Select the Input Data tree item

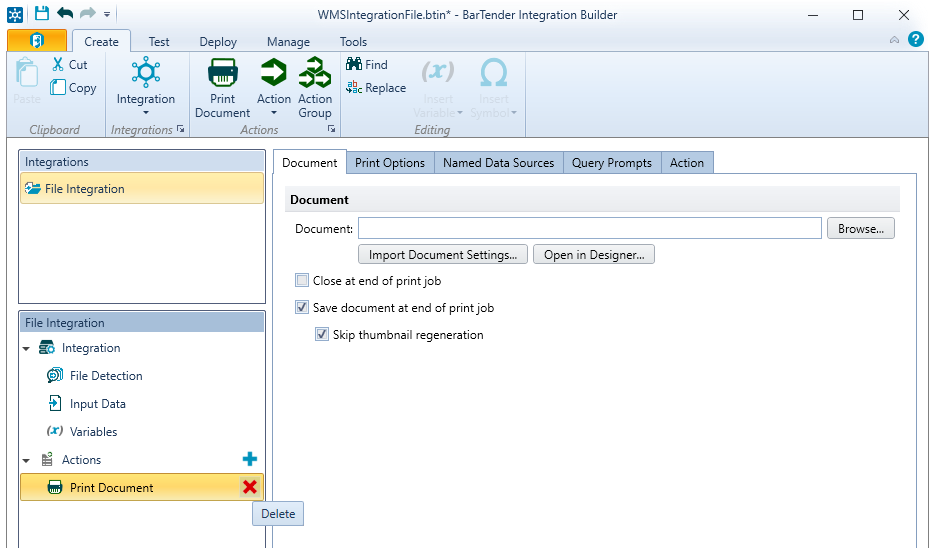click(97, 404)
